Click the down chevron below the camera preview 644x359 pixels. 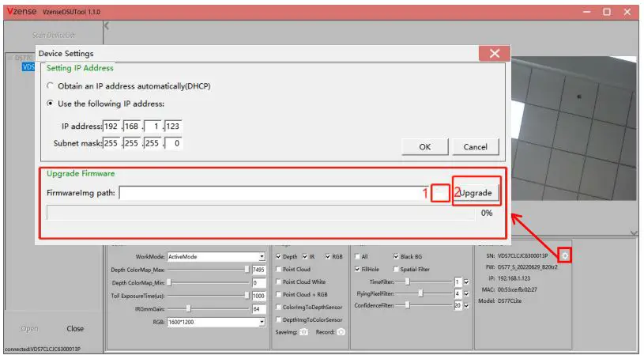tap(634, 233)
